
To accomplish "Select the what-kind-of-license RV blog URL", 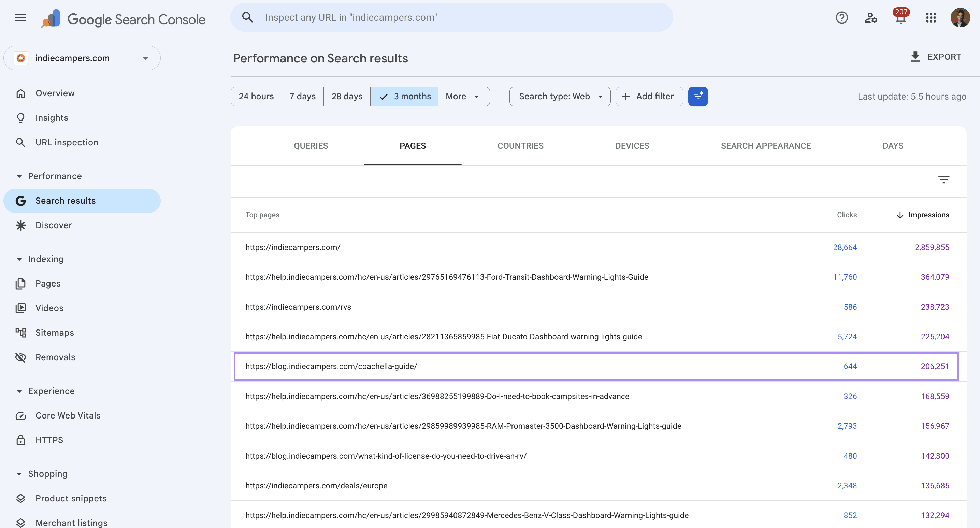I will pos(386,456).
